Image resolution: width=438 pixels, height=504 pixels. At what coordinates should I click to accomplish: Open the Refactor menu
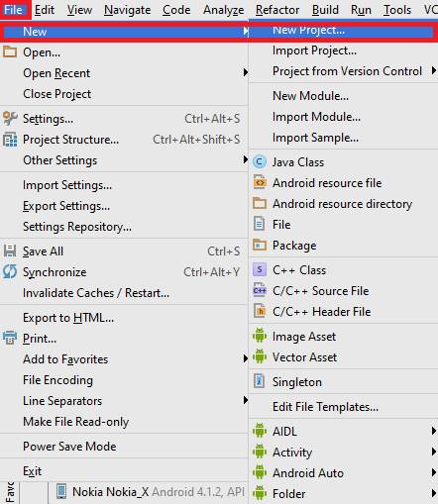click(277, 10)
